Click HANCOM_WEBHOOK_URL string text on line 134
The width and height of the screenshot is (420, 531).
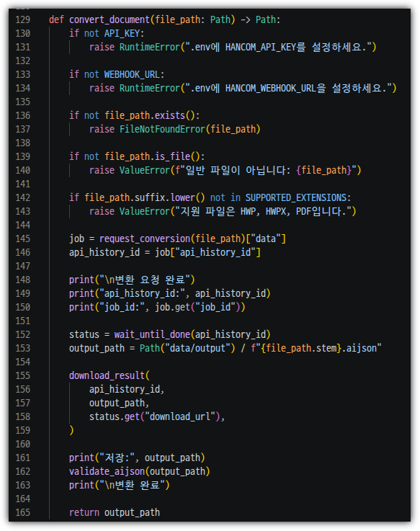pos(271,89)
